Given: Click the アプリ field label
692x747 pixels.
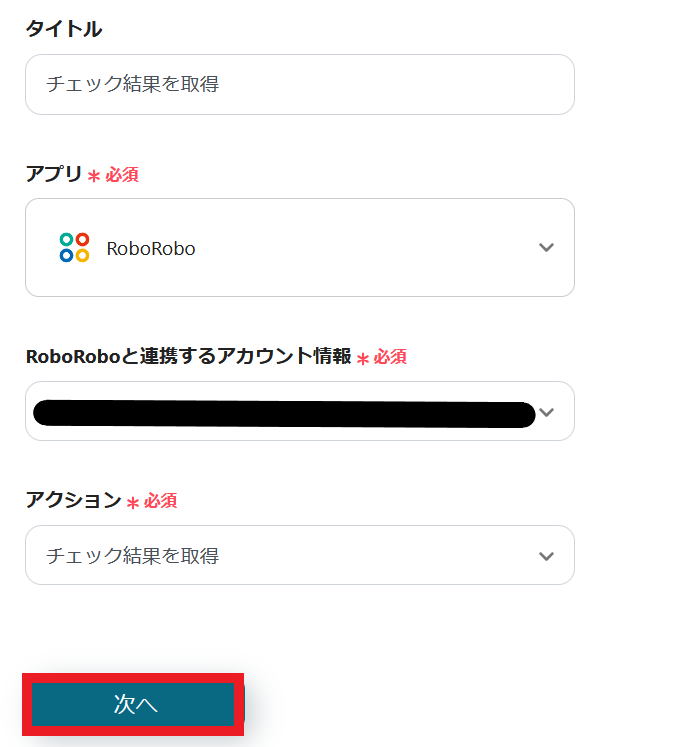Looking at the screenshot, I should click(x=54, y=173).
